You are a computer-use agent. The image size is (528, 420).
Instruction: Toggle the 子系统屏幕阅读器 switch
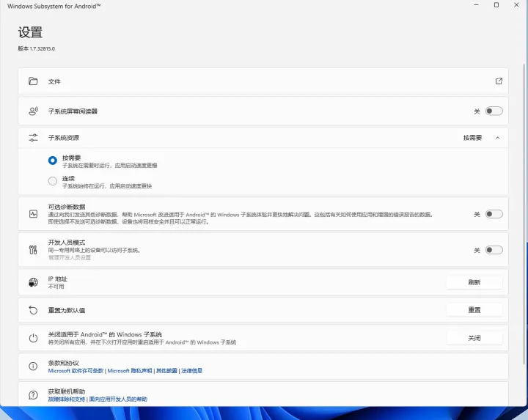click(x=494, y=111)
